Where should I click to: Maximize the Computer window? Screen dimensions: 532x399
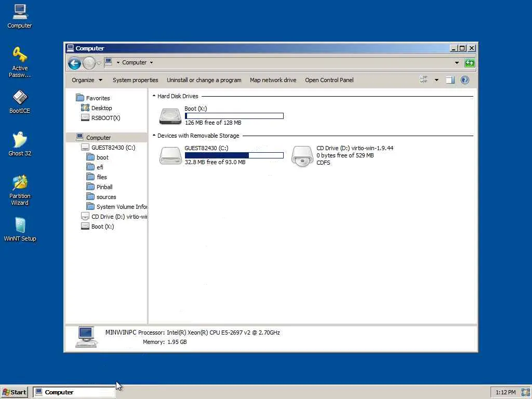pyautogui.click(x=462, y=48)
